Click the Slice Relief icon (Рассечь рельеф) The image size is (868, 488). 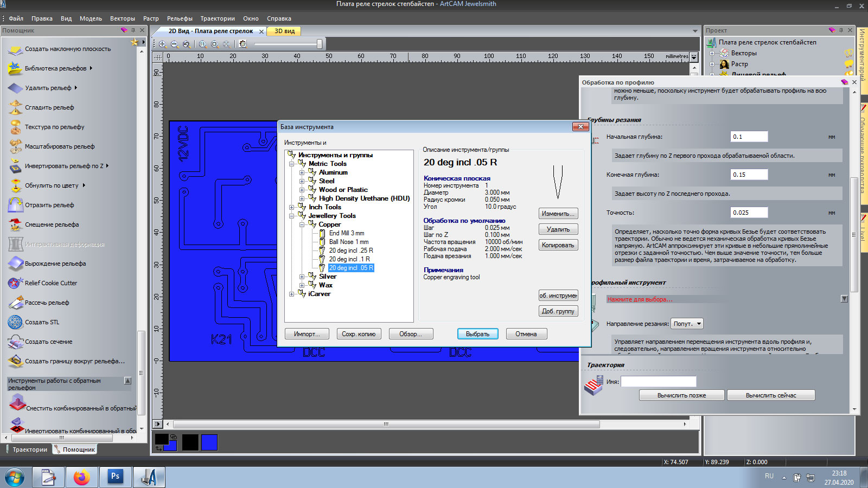15,303
